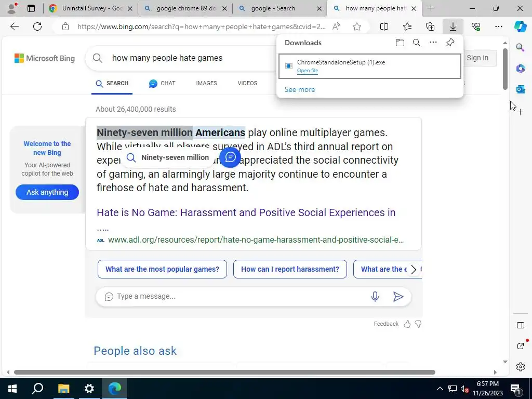
Task: Click the Feedback link
Action: point(386,324)
